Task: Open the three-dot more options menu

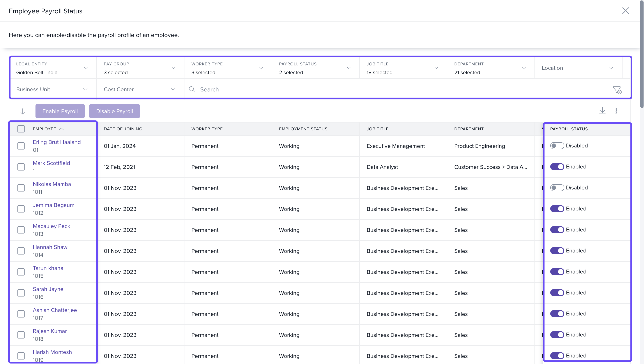Action: (x=616, y=111)
